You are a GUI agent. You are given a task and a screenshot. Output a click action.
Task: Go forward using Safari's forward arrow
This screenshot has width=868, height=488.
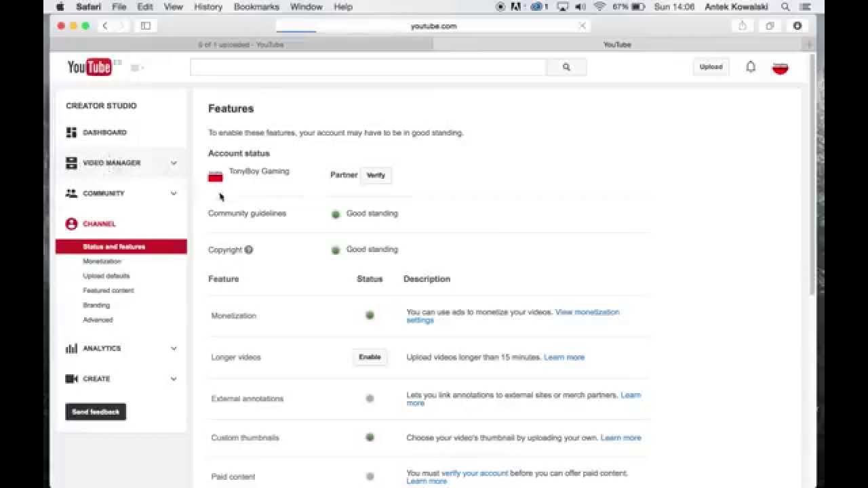coord(122,26)
